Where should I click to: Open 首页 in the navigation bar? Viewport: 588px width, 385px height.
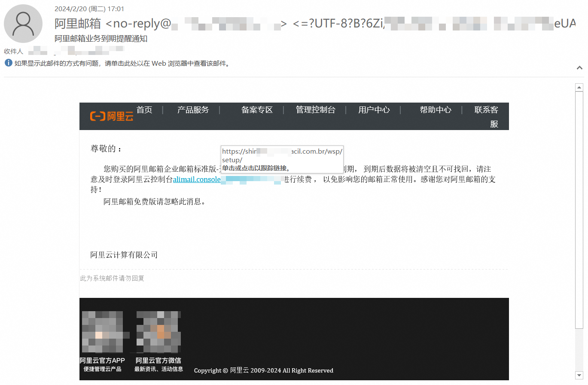[144, 110]
